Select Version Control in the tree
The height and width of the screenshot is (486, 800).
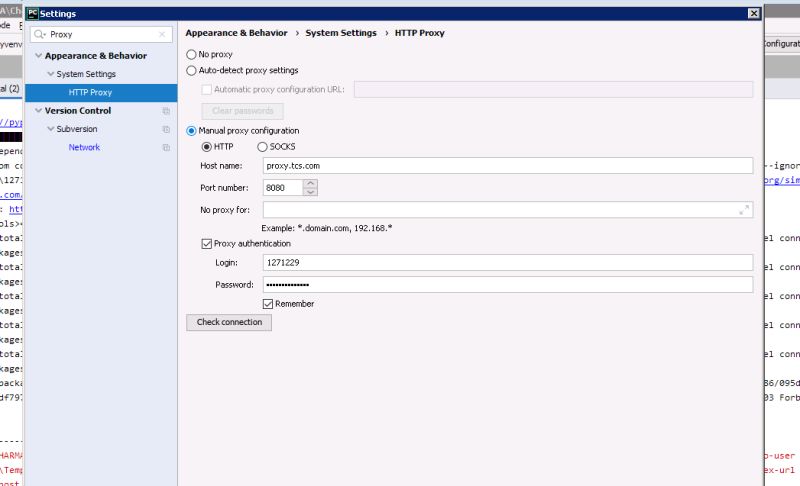[x=78, y=111]
